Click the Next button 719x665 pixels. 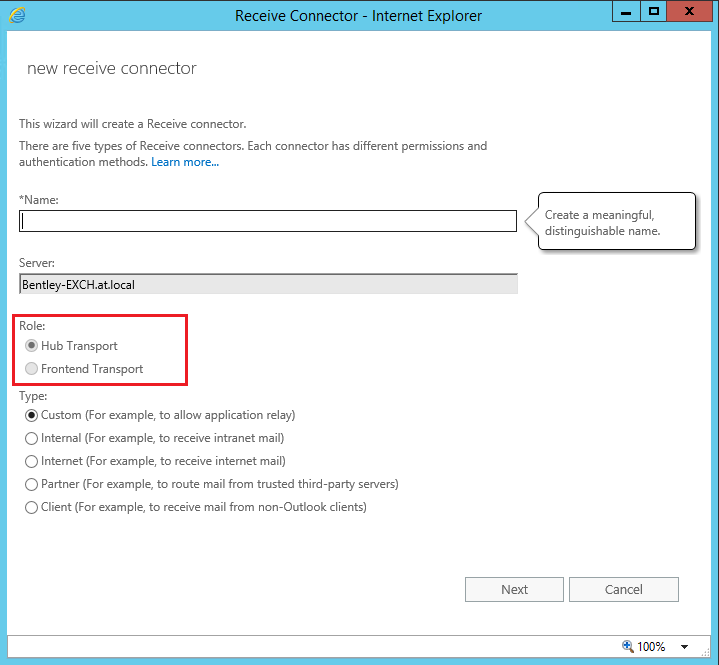tap(514, 589)
